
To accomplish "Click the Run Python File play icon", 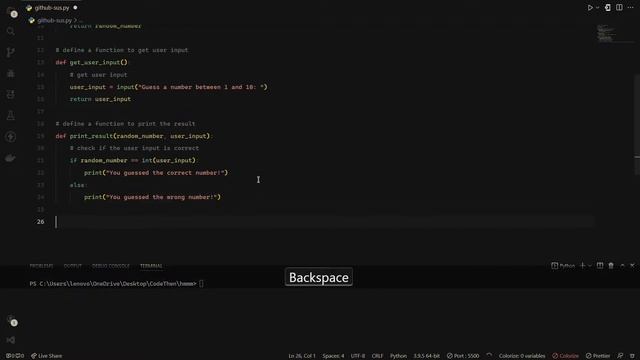I will pos(590,8).
